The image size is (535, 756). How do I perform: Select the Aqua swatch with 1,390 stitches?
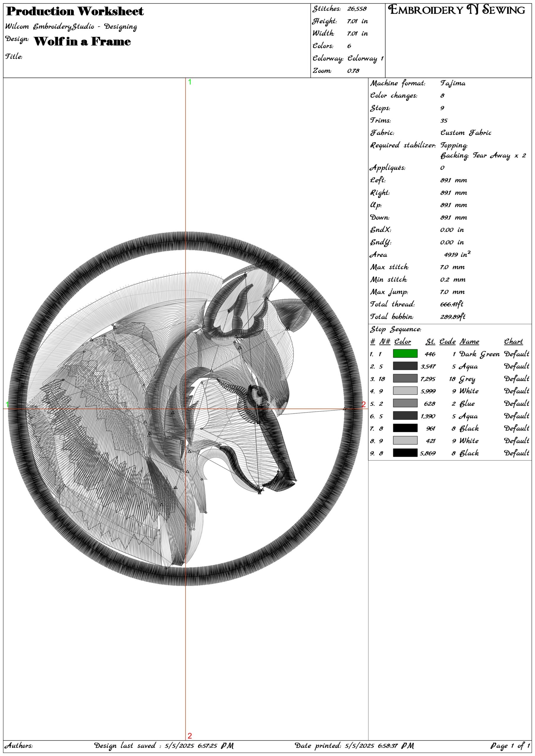405,416
